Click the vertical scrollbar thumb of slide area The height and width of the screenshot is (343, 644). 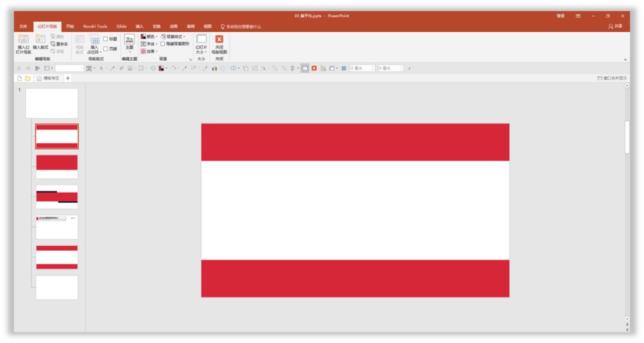(x=627, y=137)
